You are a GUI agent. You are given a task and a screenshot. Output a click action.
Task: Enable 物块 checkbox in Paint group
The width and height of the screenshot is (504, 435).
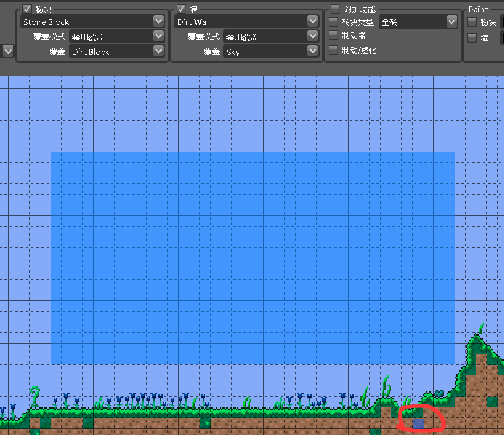[x=472, y=22]
